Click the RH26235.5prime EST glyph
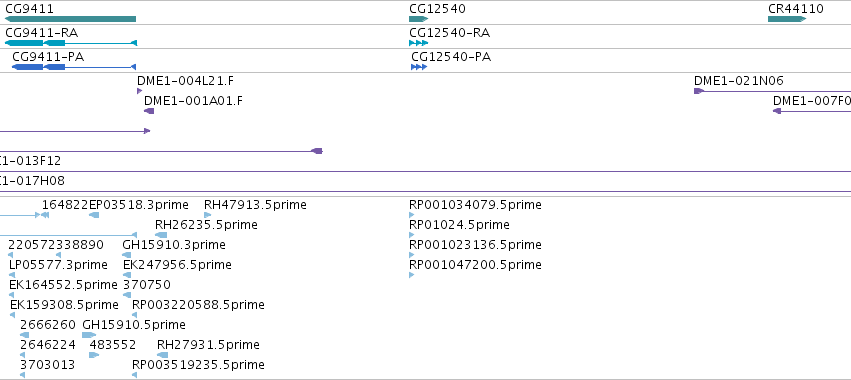Screen dimensions: 851x380 point(161,235)
